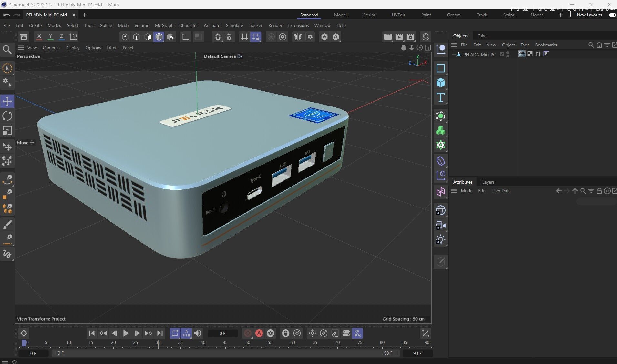Select the Scale tool
The height and width of the screenshot is (364, 617).
[x=7, y=130]
